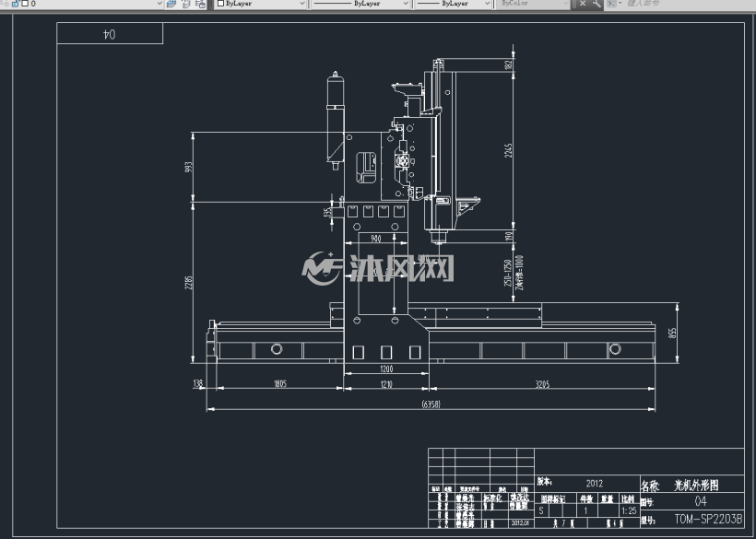Image resolution: width=756 pixels, height=539 pixels.
Task: Select the 6358 overall length dimension
Action: (431, 404)
